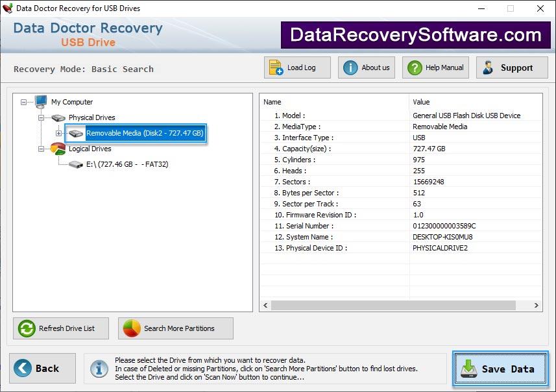Open About us dialog
The height and width of the screenshot is (392, 556).
pos(367,67)
